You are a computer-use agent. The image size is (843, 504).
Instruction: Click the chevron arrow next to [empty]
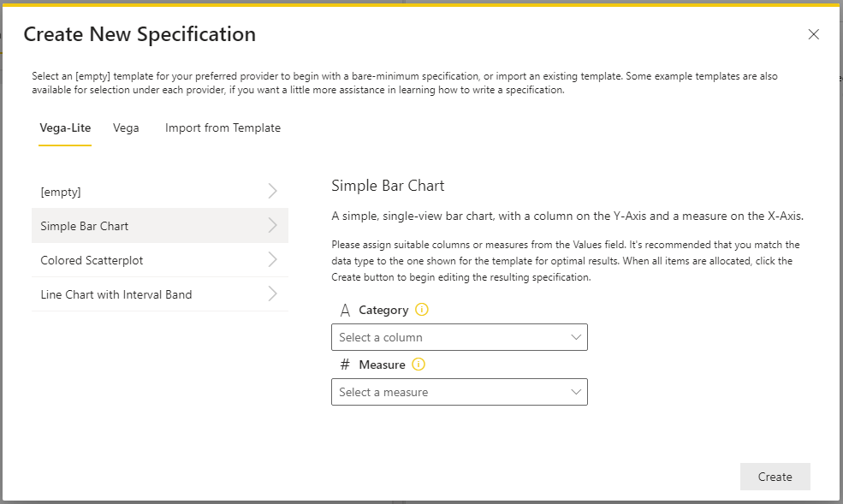point(272,192)
